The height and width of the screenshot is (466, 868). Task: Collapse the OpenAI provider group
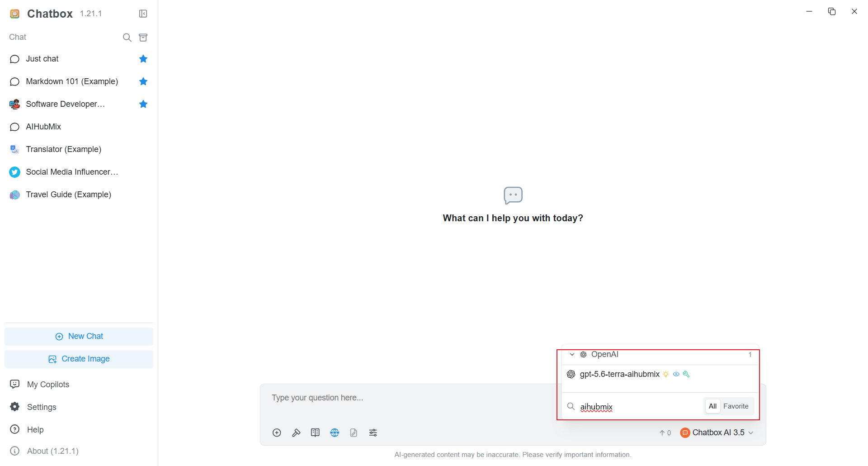click(572, 355)
